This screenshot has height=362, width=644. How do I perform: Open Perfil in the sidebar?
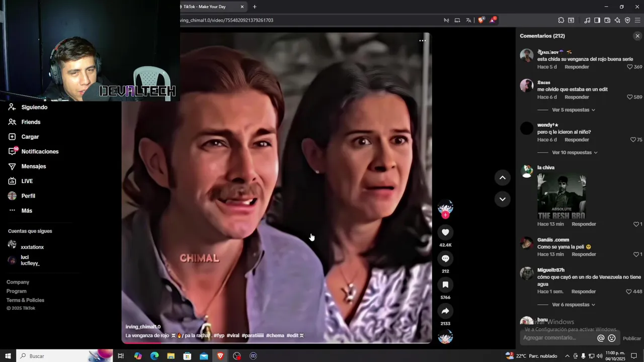tap(28, 196)
